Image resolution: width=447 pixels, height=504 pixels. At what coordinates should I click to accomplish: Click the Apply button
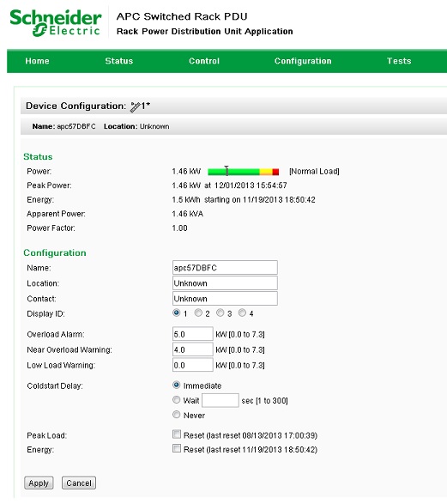coord(39,483)
